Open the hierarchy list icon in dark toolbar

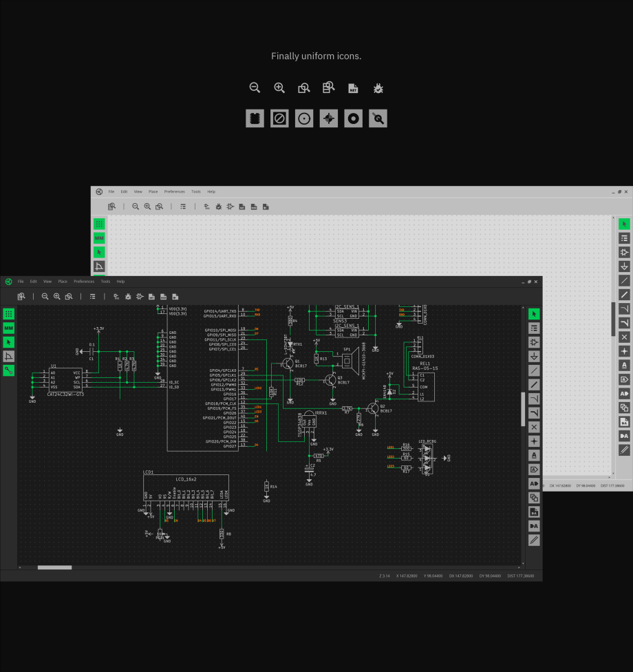tap(92, 296)
